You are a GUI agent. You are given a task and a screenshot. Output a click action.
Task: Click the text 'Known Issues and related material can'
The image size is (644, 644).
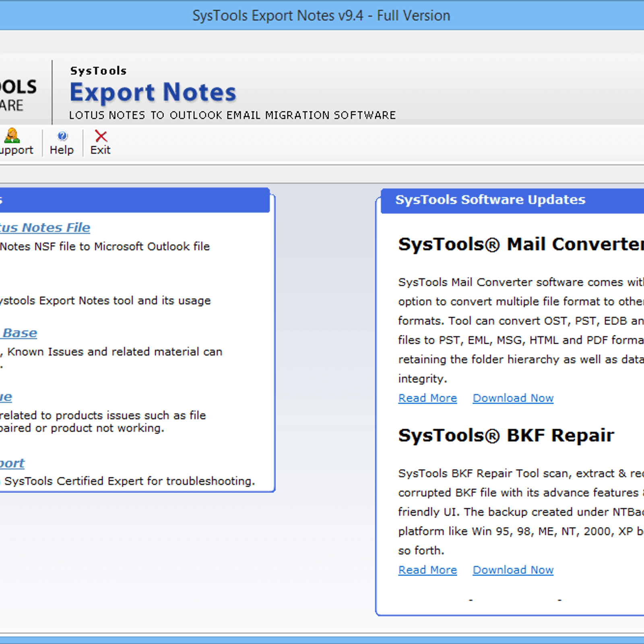[x=115, y=352]
